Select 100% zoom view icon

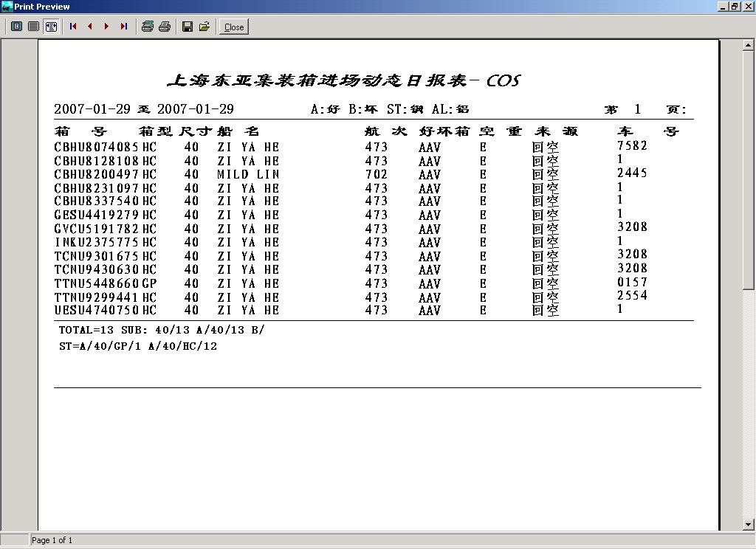(x=33, y=27)
